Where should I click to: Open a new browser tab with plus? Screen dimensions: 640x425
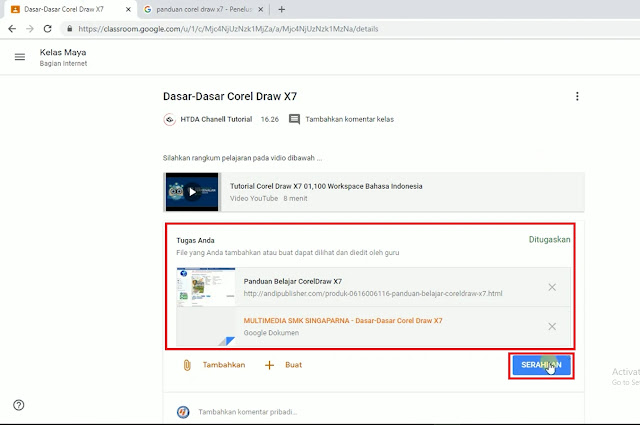[282, 9]
